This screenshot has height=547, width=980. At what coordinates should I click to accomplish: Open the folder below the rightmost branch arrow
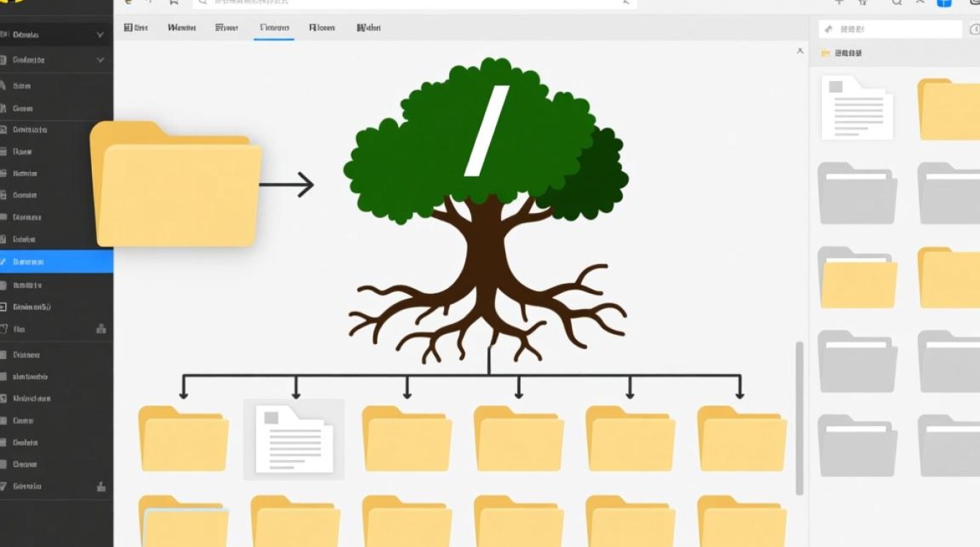741,439
